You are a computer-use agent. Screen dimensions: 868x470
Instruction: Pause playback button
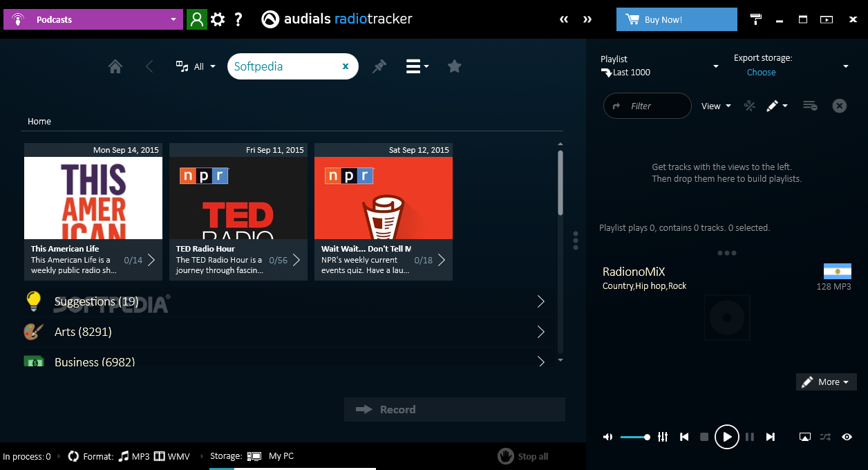point(750,437)
